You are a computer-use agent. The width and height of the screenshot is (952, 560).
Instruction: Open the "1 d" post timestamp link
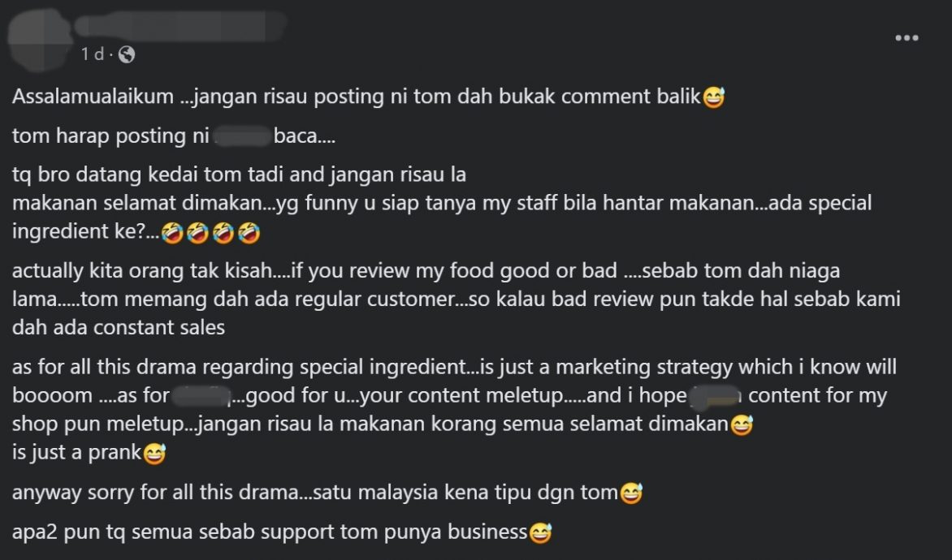click(x=93, y=54)
